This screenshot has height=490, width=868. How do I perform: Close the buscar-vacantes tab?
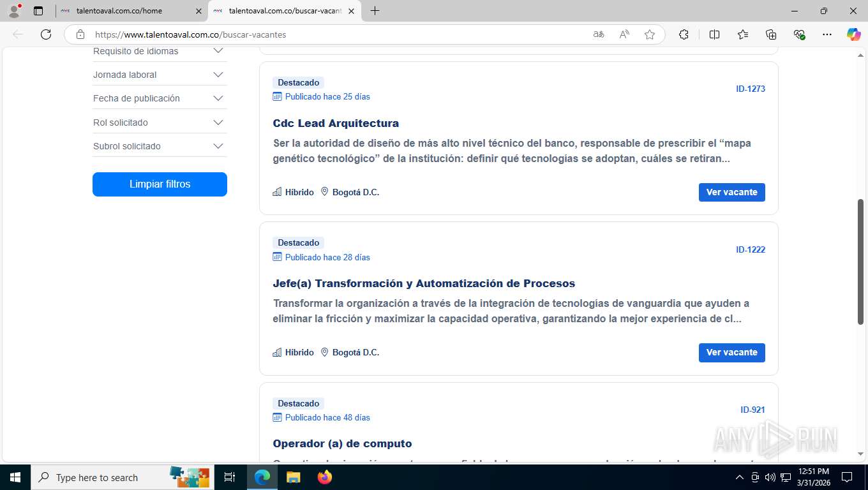[x=351, y=11]
